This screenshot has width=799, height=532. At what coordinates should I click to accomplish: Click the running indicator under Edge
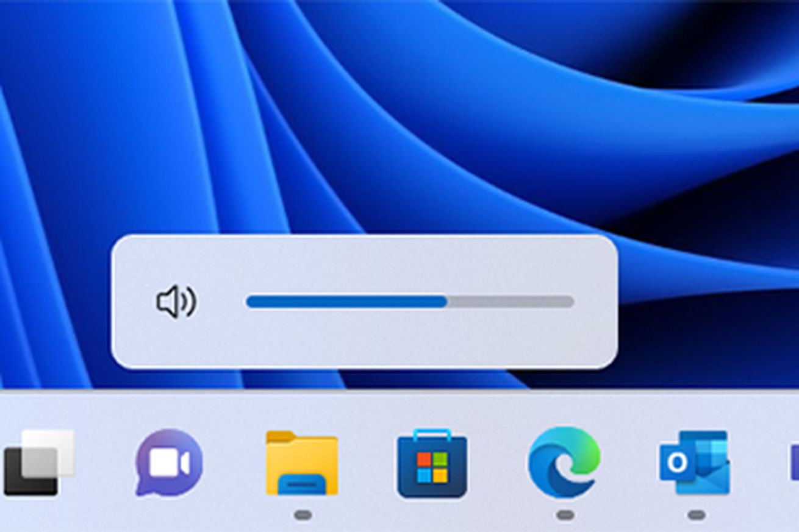click(565, 515)
